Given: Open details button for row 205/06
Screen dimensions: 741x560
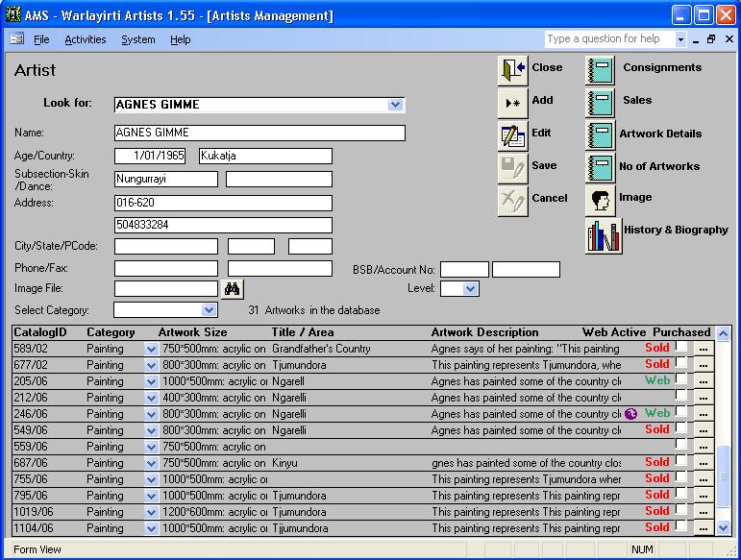Looking at the screenshot, I should [704, 381].
